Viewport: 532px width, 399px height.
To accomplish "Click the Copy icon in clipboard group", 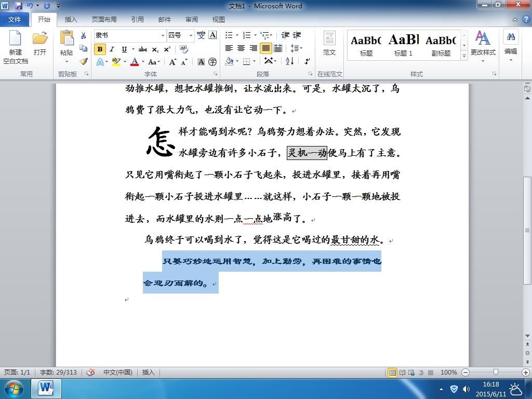I will [x=84, y=48].
